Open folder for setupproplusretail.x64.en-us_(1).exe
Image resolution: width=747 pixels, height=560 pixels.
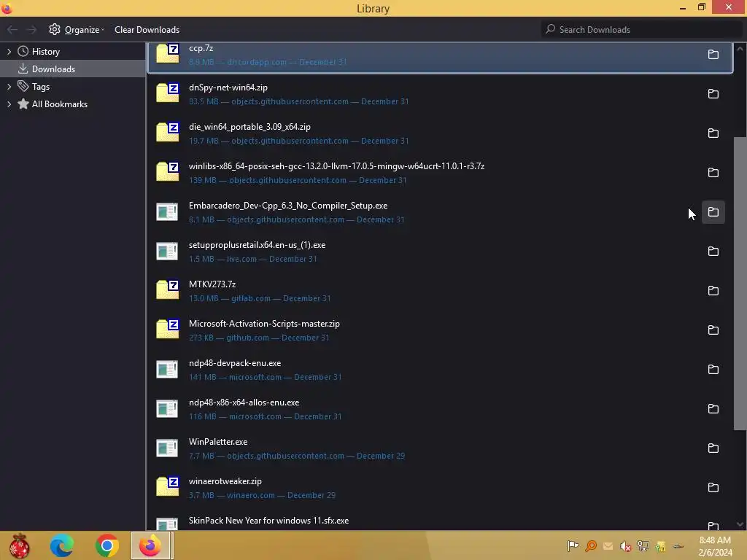click(713, 252)
